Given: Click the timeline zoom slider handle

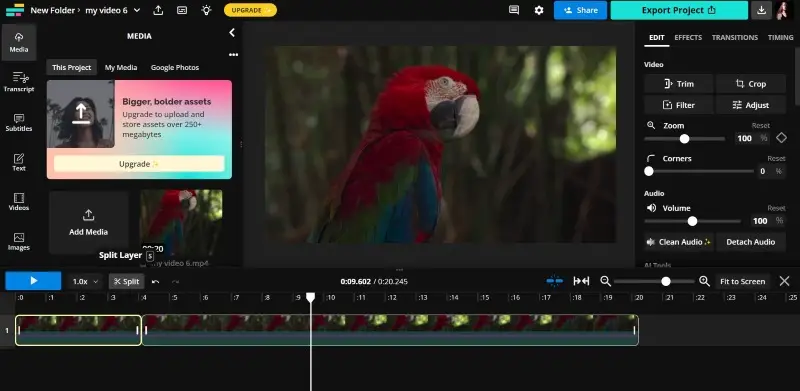Looking at the screenshot, I should click(x=665, y=281).
